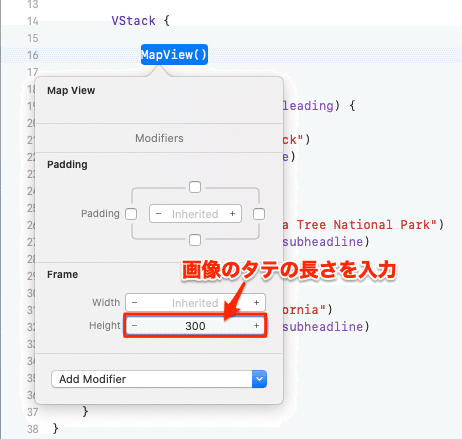Increase frame Width with plus button
The height and width of the screenshot is (439, 462).
[256, 303]
